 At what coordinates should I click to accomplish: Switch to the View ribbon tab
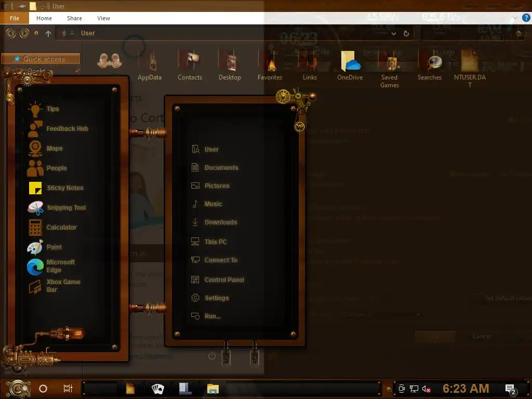click(x=103, y=18)
